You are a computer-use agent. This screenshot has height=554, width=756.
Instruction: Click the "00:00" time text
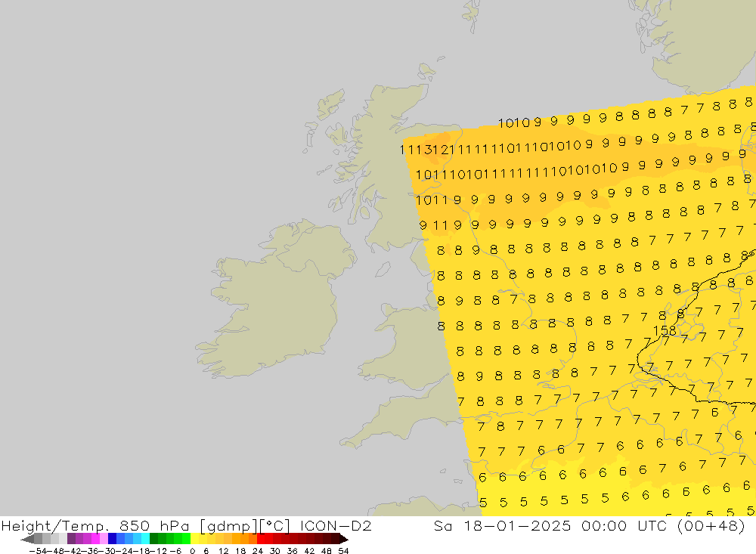[604, 525]
